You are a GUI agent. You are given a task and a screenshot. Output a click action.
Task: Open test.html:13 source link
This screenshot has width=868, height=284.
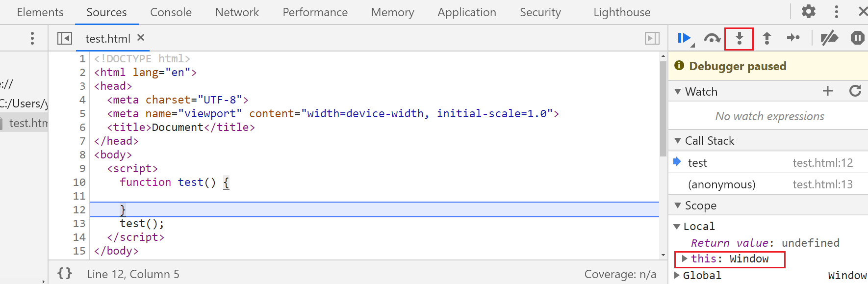click(x=823, y=184)
